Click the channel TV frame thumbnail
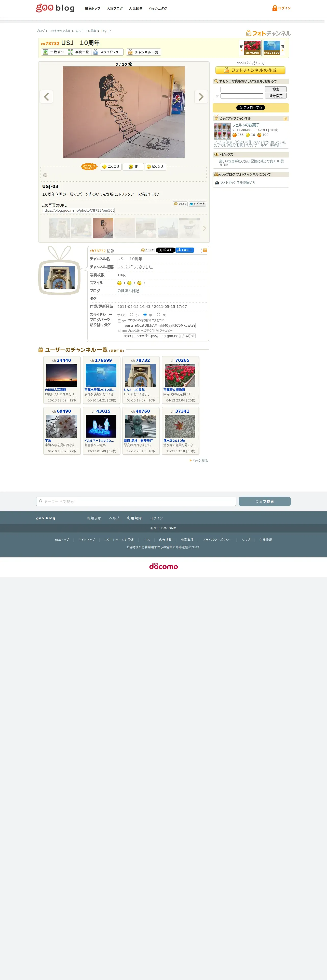This screenshot has height=980, width=327. point(59,277)
